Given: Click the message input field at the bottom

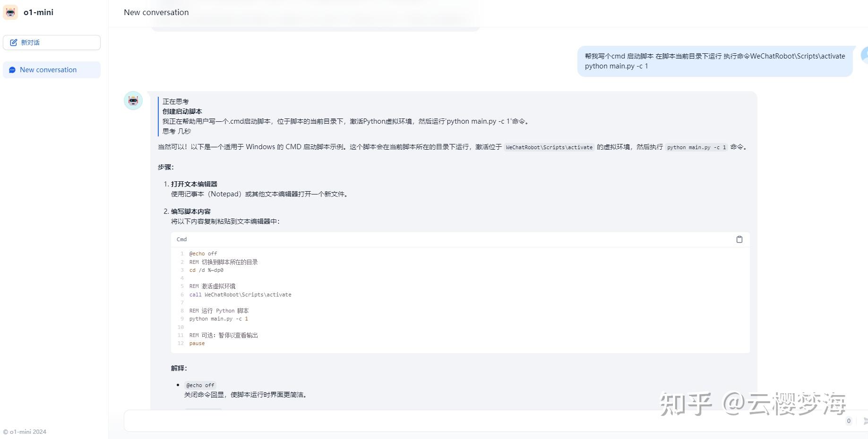Looking at the screenshot, I should 425,421.
